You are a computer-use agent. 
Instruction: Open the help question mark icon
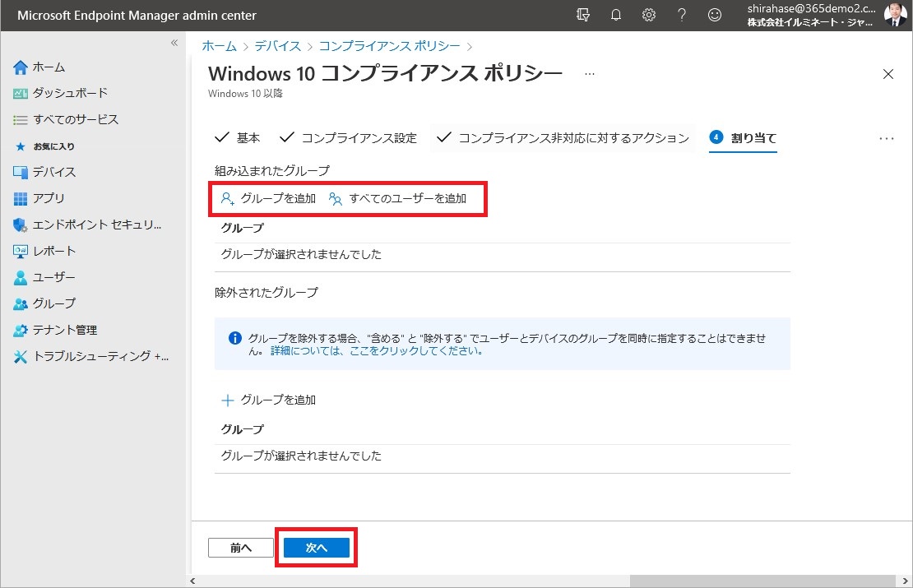tap(682, 15)
